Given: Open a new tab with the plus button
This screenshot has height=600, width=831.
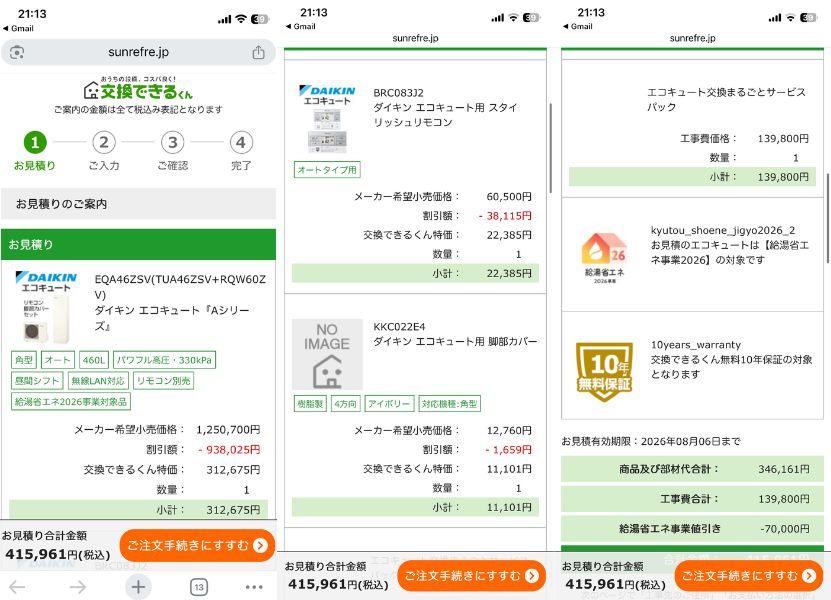Looking at the screenshot, I should click(x=138, y=587).
